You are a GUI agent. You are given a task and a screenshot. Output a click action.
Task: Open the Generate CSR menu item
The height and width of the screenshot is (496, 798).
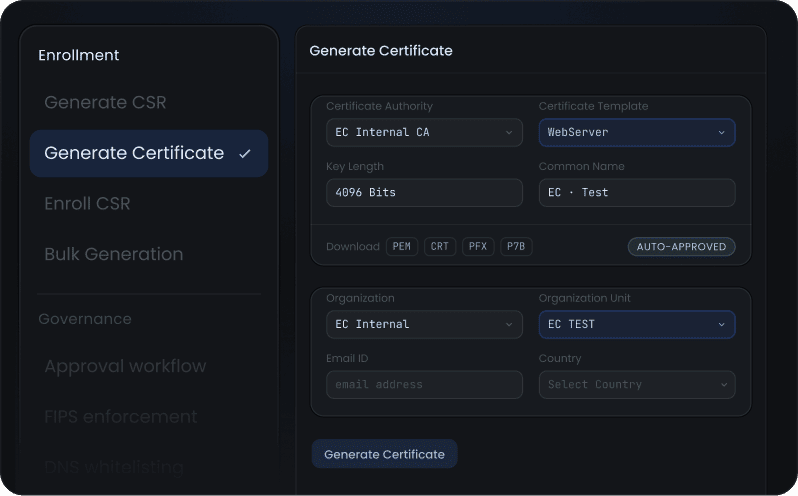click(105, 102)
